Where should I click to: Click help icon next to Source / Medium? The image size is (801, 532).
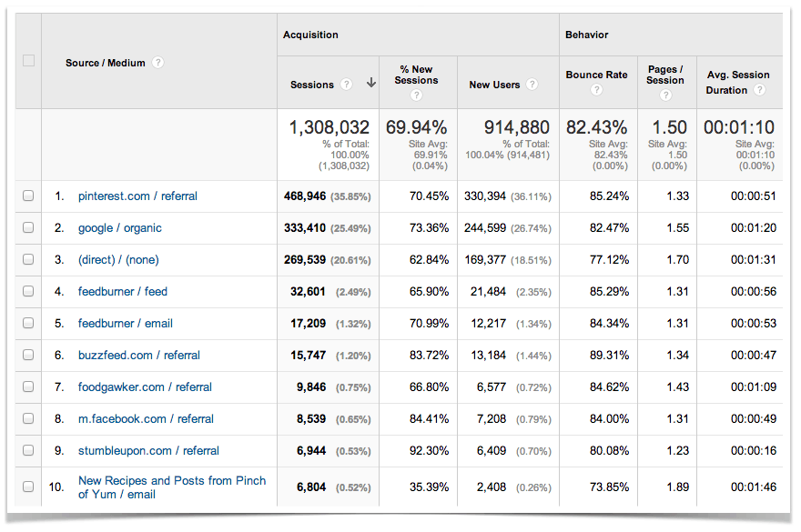tap(158, 63)
